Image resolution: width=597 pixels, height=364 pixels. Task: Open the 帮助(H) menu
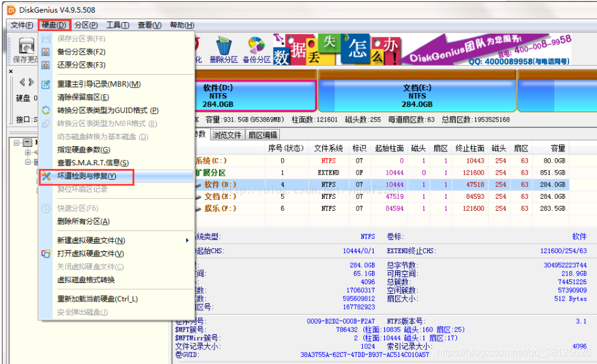tap(182, 25)
